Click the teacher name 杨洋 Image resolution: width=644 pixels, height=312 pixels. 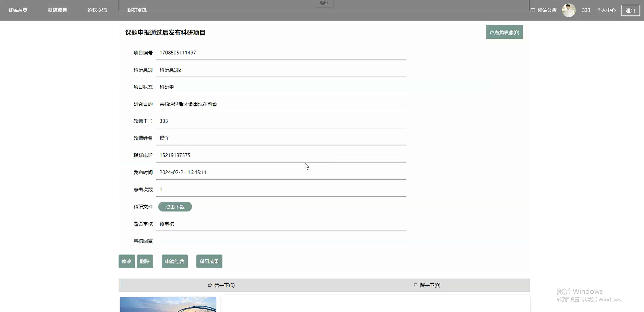click(164, 138)
